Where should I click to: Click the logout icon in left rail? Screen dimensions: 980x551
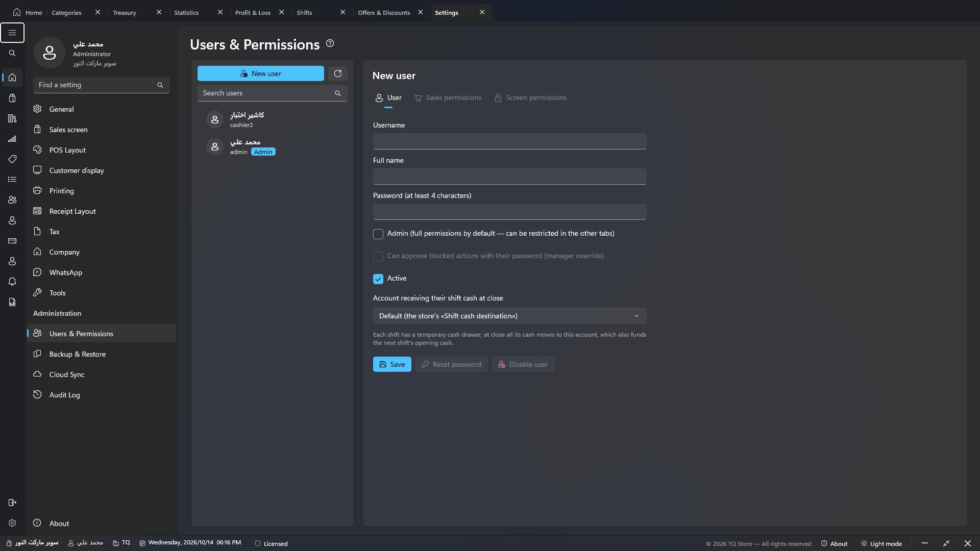12,503
